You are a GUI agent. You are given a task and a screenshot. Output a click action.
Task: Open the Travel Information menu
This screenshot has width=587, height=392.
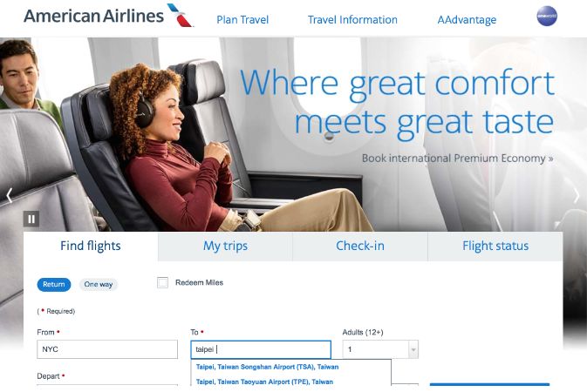tap(352, 20)
